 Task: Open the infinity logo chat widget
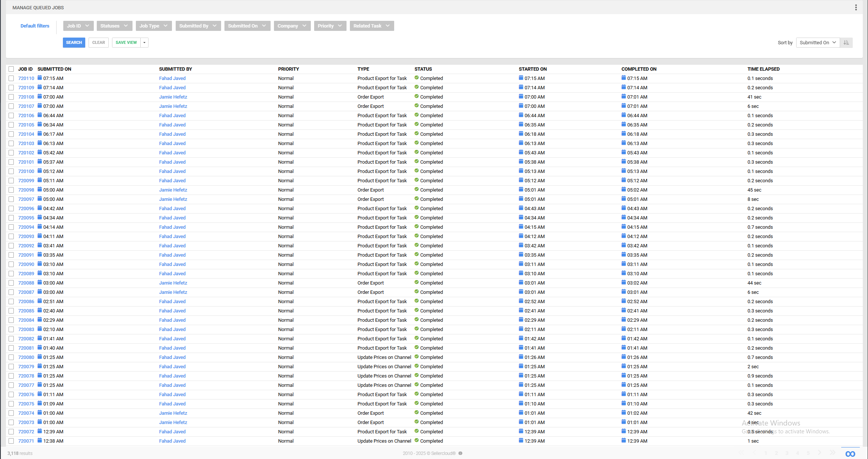[850, 454]
